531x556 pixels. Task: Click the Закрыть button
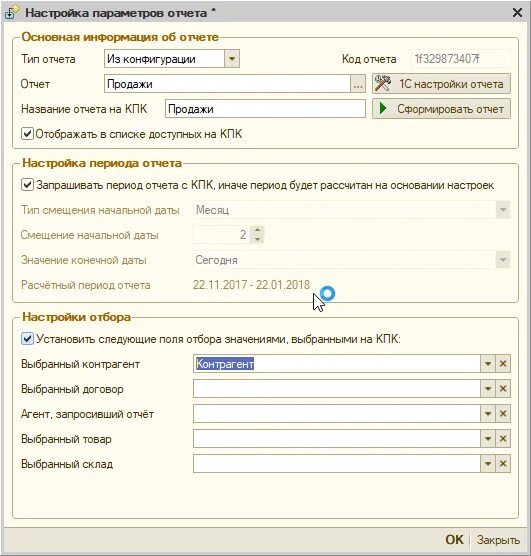[x=498, y=540]
